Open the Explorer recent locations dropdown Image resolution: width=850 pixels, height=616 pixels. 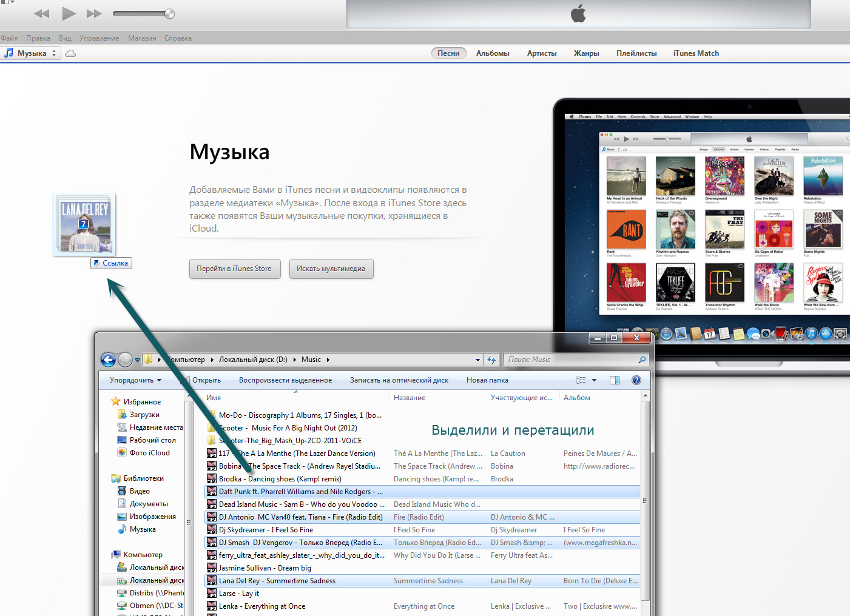[x=137, y=360]
